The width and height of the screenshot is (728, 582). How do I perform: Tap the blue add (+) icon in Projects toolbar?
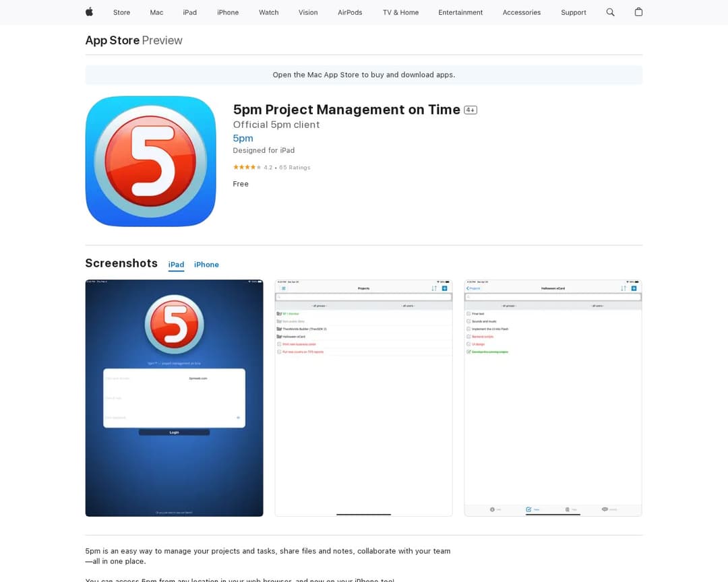pyautogui.click(x=446, y=287)
